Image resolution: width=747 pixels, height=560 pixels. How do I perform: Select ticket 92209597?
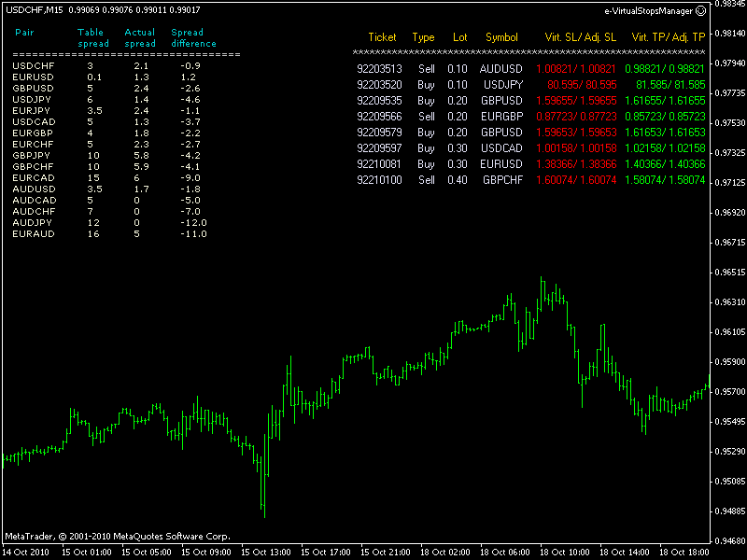click(379, 148)
